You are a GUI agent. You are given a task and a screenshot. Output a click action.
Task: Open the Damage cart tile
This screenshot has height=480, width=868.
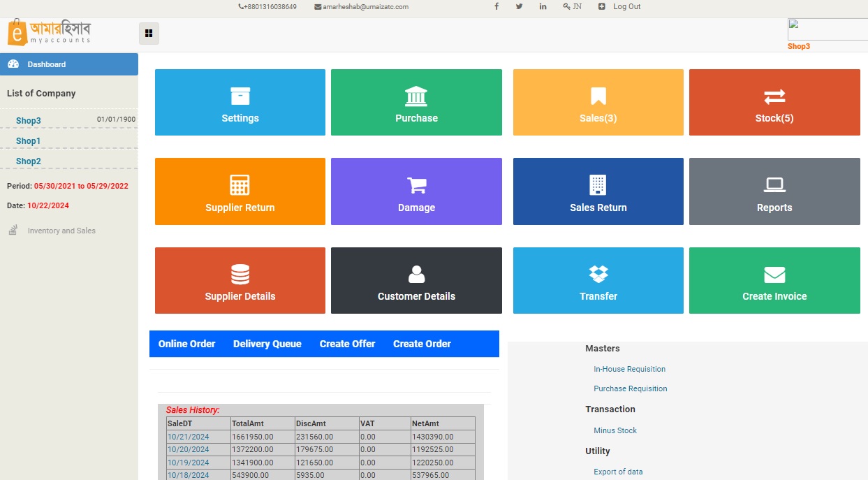(416, 191)
